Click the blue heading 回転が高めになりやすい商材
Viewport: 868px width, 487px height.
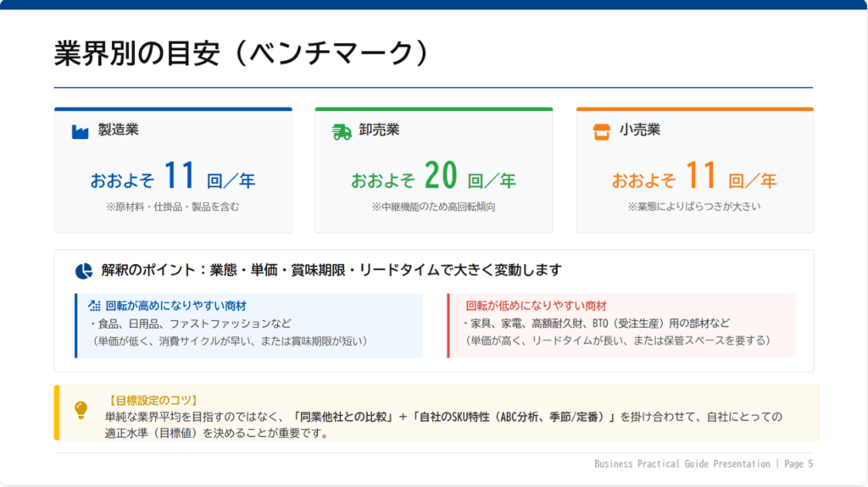coord(176,306)
